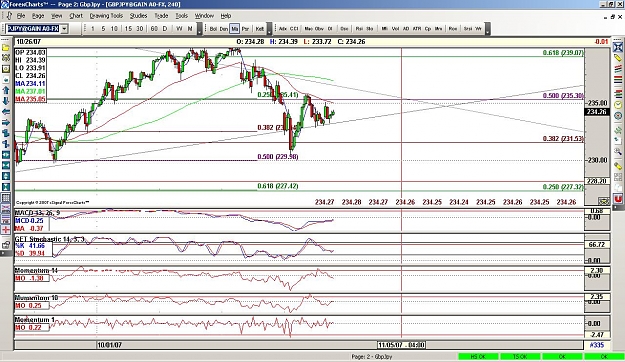This screenshot has height=362, width=625.
Task: Click the vertical compress icon in left sidebar
Action: pos(6,187)
